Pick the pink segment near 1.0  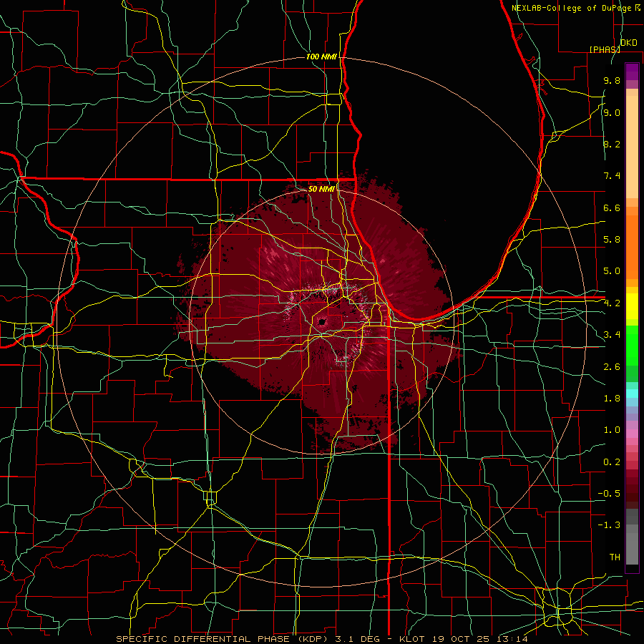tap(632, 434)
